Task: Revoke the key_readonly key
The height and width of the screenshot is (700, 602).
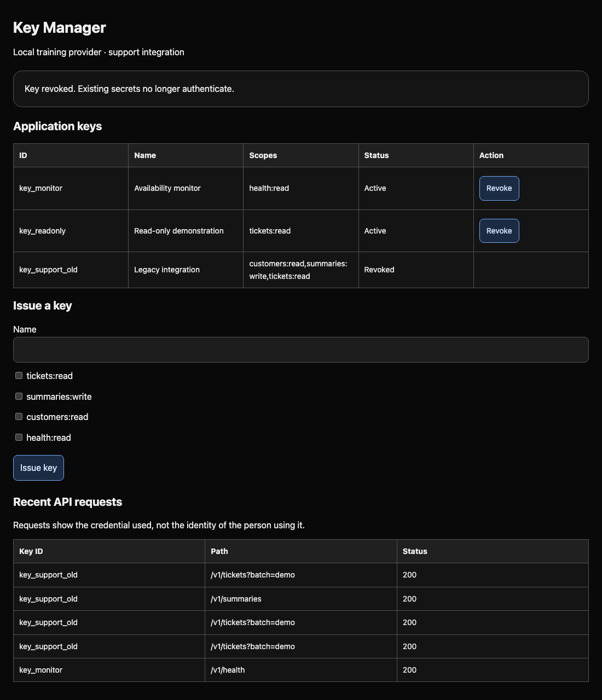Action: (x=499, y=231)
